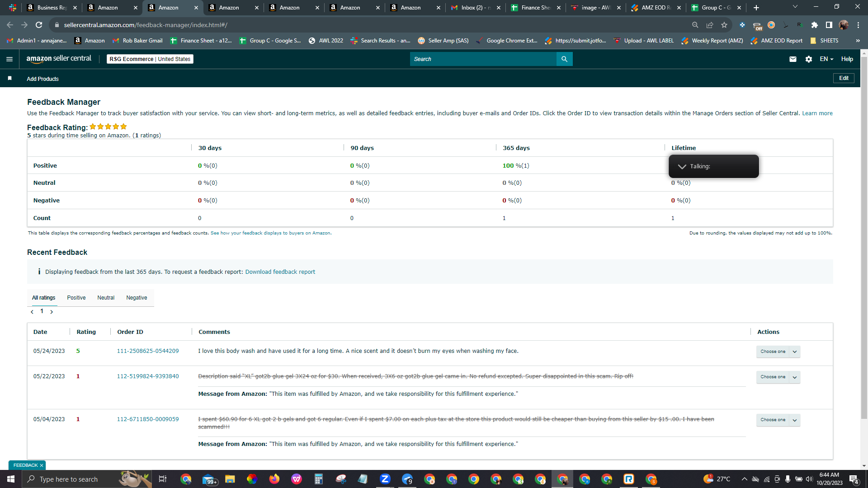
Task: Open the Rob Baker Gmail bookmark
Action: 137,41
